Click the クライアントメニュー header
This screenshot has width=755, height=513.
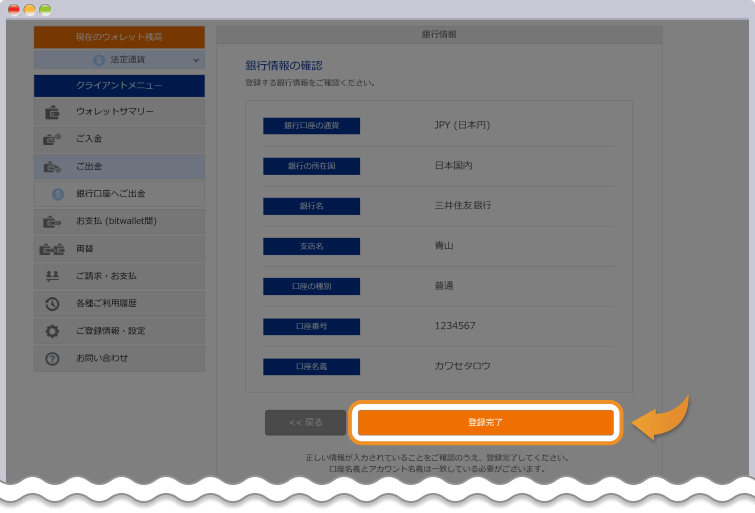point(119,86)
